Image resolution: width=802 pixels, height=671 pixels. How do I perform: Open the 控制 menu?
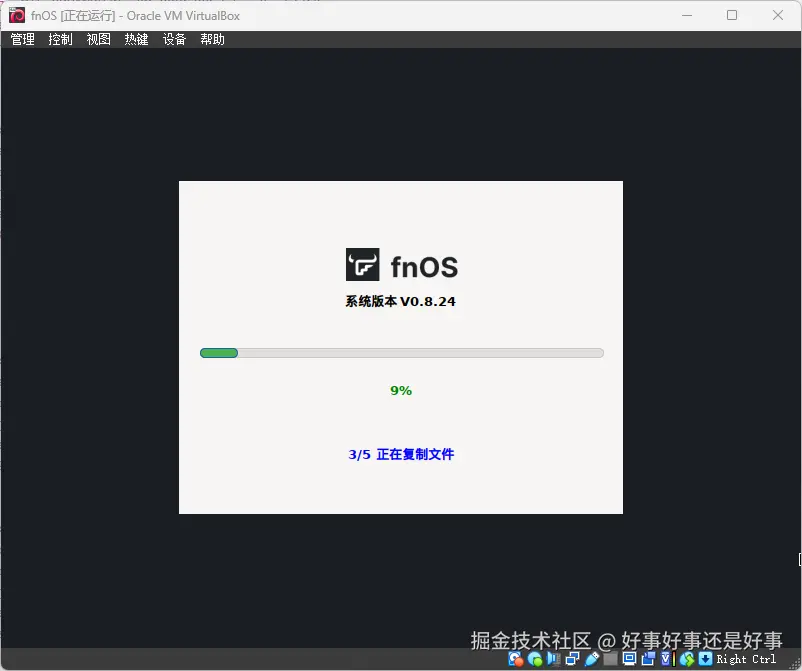60,39
